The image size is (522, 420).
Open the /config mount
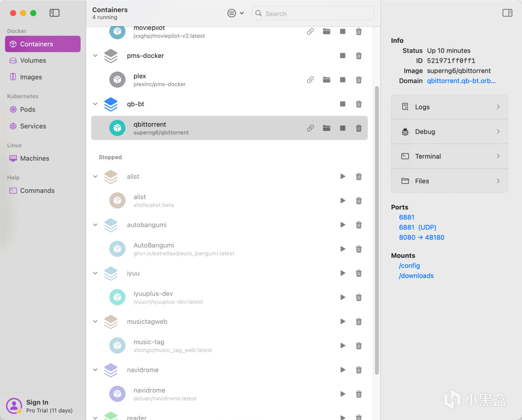[409, 265]
